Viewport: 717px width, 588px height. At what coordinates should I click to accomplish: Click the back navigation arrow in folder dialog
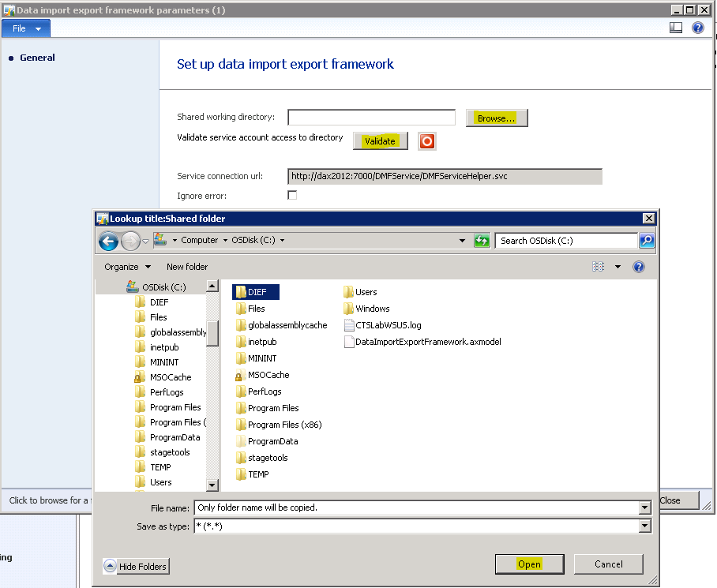(109, 241)
